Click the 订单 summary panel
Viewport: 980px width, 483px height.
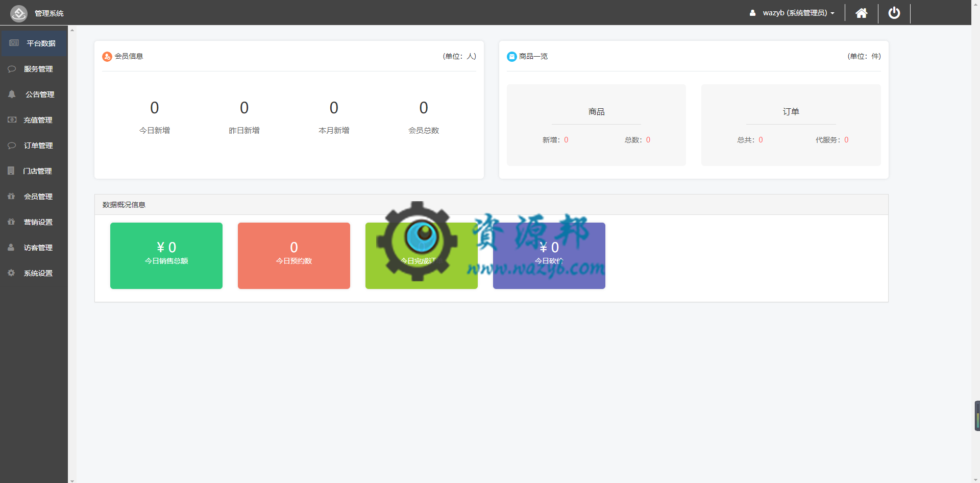[791, 125]
